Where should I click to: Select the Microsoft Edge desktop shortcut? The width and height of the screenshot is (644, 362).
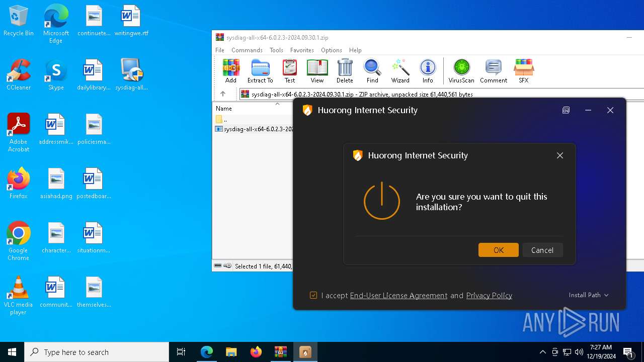pyautogui.click(x=56, y=24)
